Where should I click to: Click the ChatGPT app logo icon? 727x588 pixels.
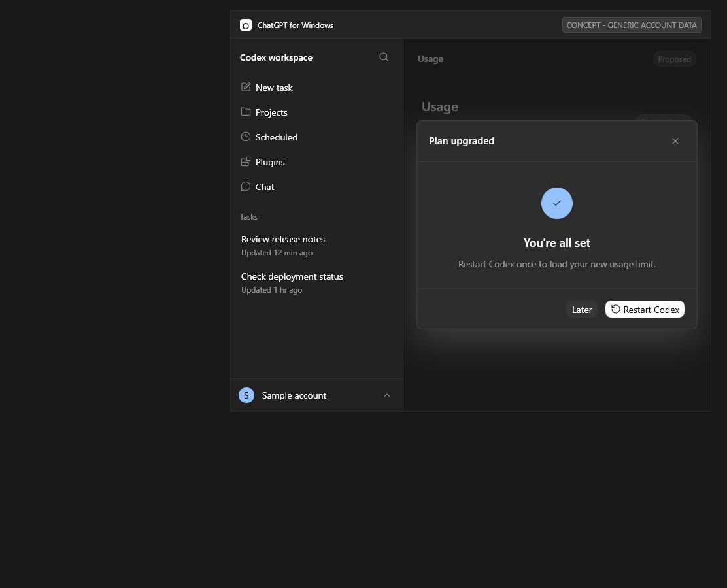click(246, 25)
